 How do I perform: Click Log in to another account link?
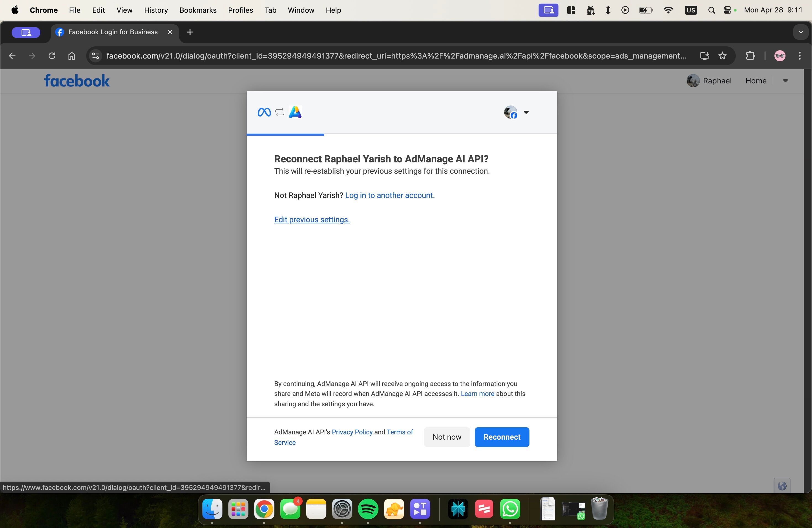point(390,196)
